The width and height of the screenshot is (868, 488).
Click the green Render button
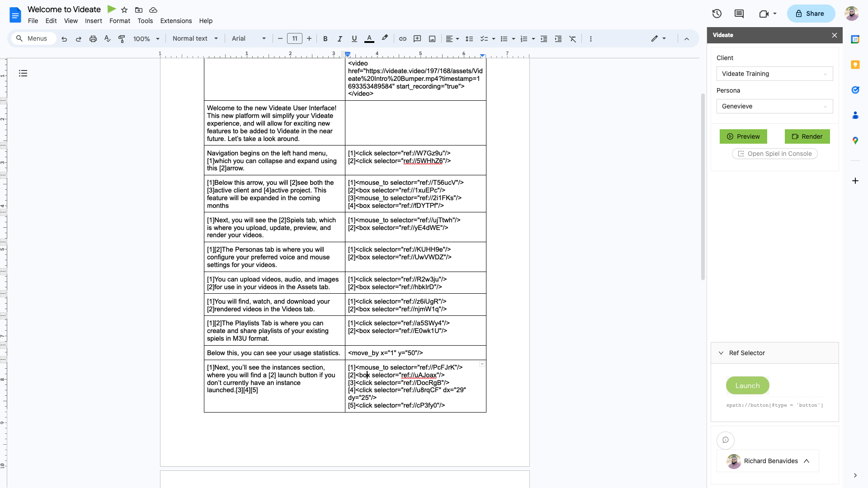click(807, 136)
